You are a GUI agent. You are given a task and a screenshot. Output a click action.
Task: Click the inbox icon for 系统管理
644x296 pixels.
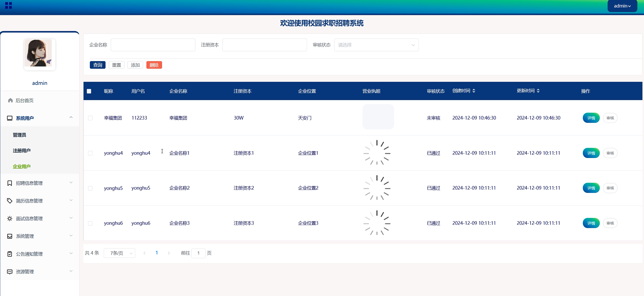tap(9, 236)
